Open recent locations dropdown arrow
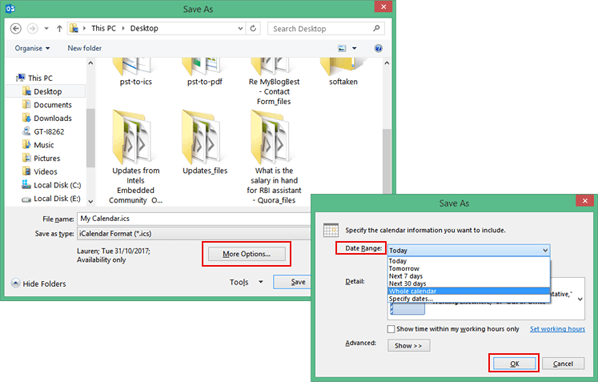The image size is (598, 382). pos(46,28)
